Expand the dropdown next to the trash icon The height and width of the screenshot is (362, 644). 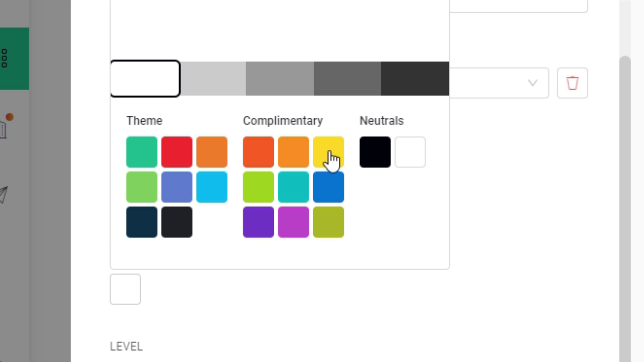tap(532, 83)
